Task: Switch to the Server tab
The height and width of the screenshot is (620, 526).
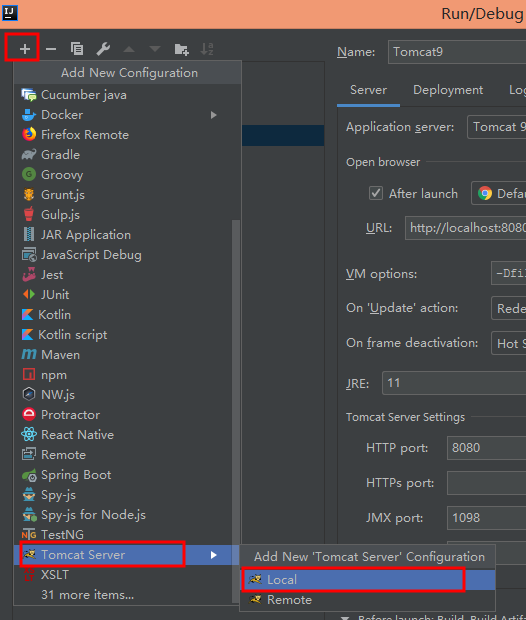Action: tap(368, 90)
